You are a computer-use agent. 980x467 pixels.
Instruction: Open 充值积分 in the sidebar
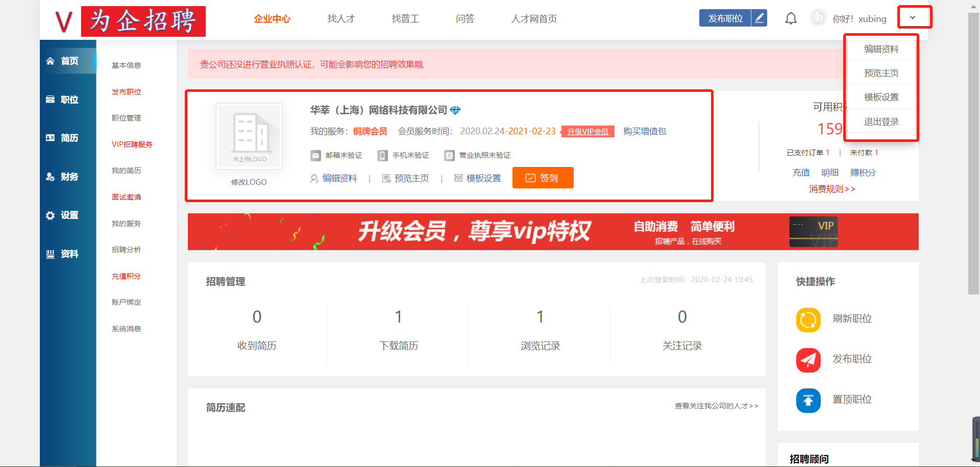pos(127,276)
